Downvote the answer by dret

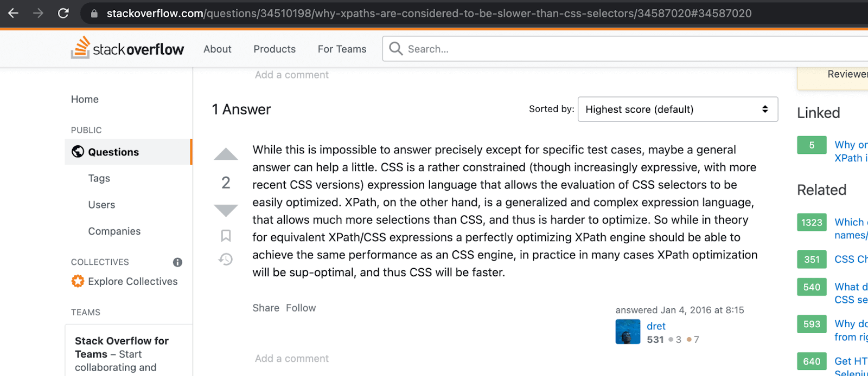tap(226, 210)
